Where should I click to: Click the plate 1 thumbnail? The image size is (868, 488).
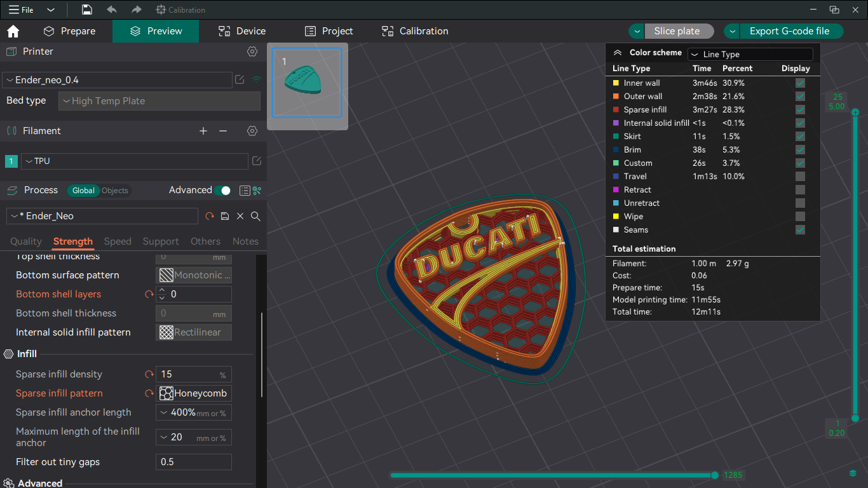307,83
